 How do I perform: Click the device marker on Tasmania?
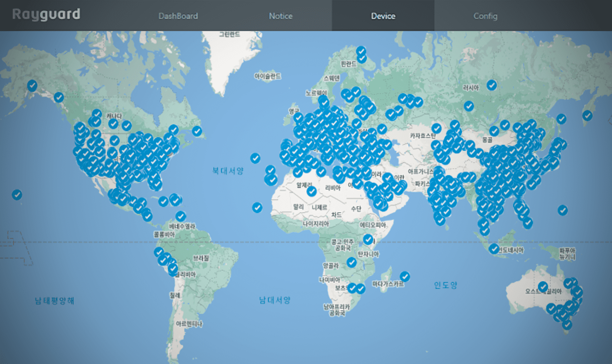point(567,324)
